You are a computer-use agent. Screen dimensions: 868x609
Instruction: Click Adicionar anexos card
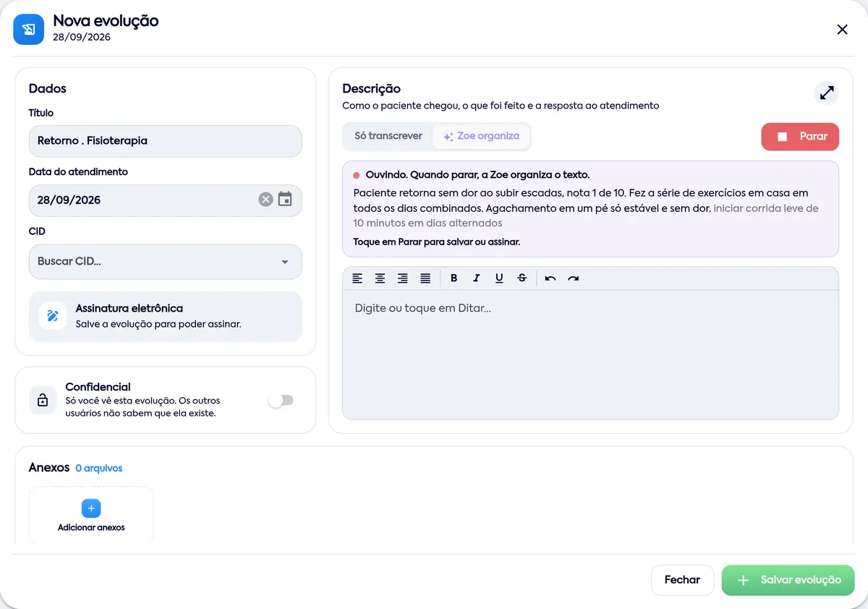91,515
